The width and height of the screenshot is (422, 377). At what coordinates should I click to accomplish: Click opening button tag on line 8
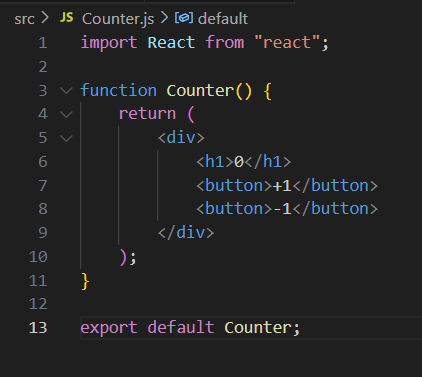[234, 209]
